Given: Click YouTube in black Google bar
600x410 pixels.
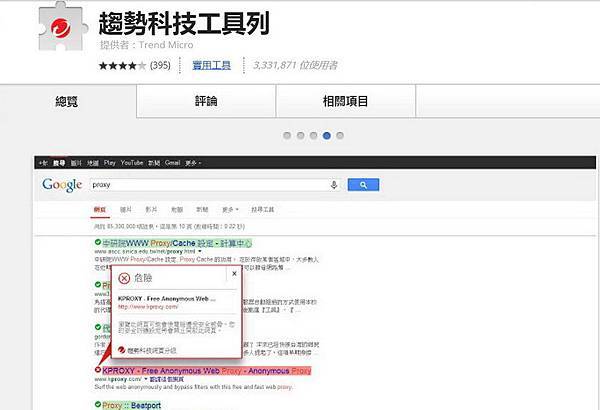Looking at the screenshot, I should [x=132, y=163].
